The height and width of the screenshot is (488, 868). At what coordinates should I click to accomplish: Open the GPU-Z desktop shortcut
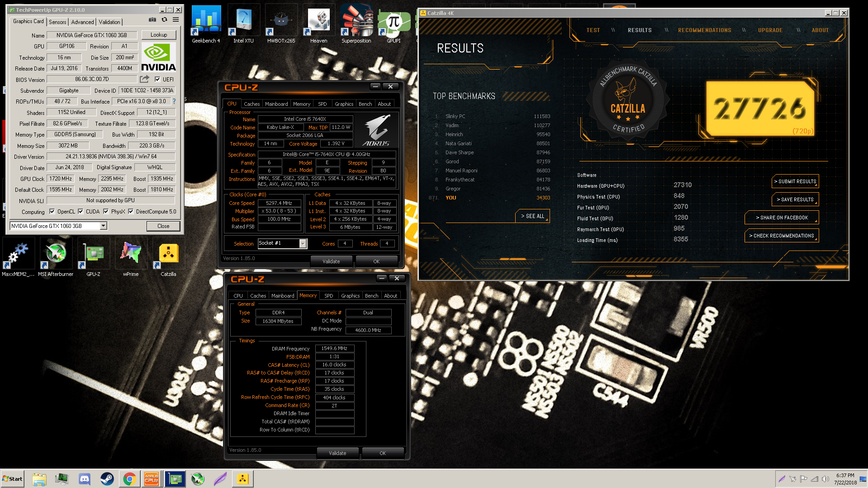click(x=93, y=257)
